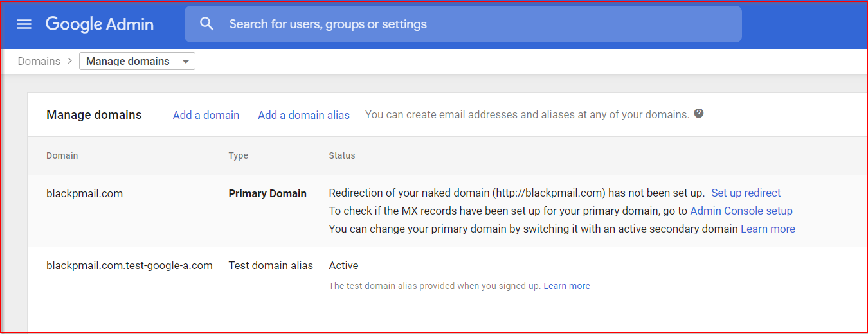Go to Domains in the breadcrumb
The image size is (868, 334).
point(39,61)
